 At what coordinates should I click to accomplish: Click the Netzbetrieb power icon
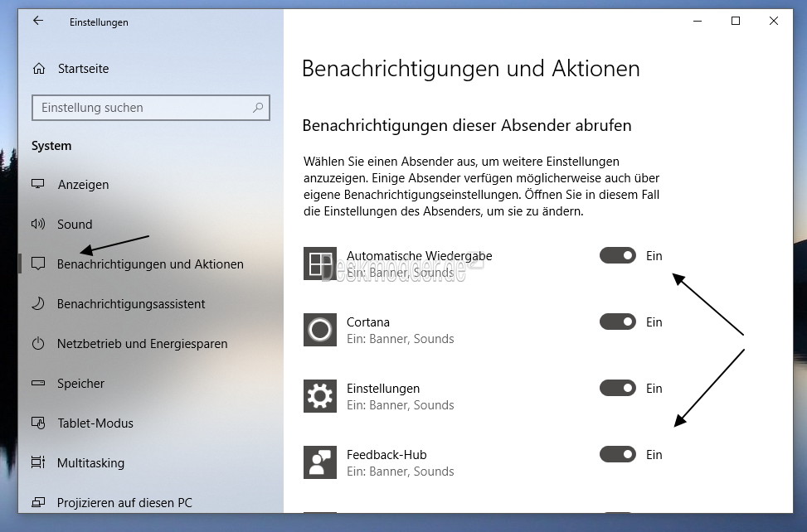pos(38,343)
